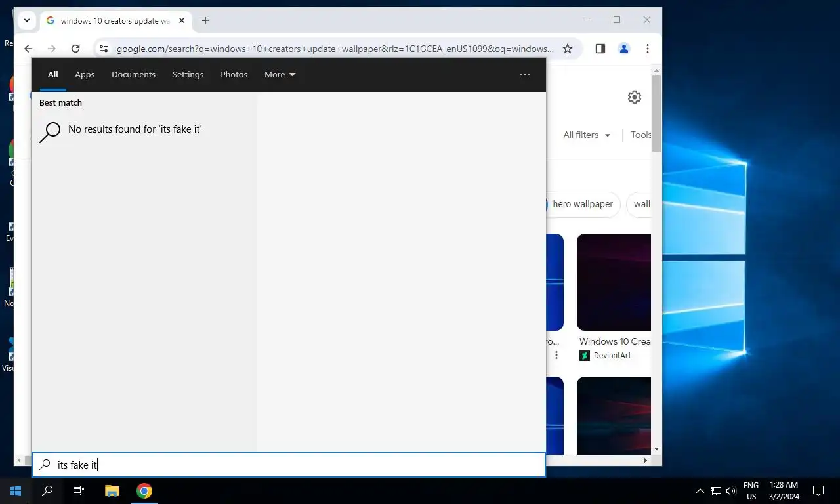
Task: Click the Chrome address bar URL
Action: 335,49
